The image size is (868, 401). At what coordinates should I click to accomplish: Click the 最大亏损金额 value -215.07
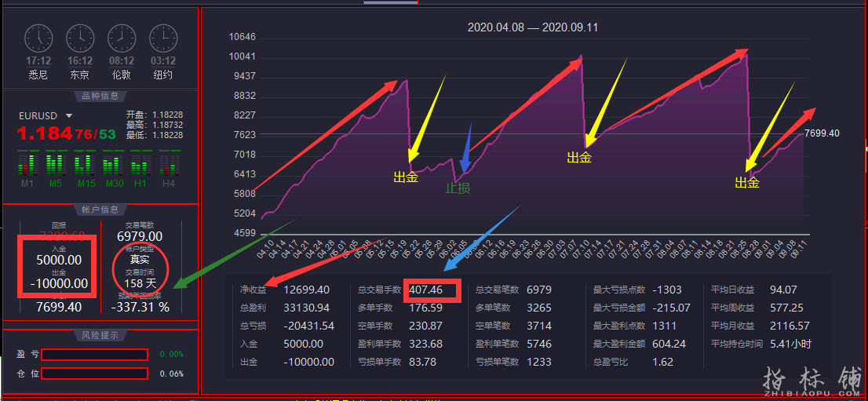click(672, 308)
